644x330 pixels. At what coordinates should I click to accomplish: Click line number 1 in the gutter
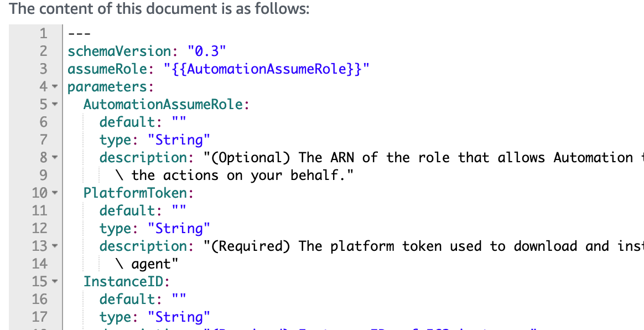point(43,33)
